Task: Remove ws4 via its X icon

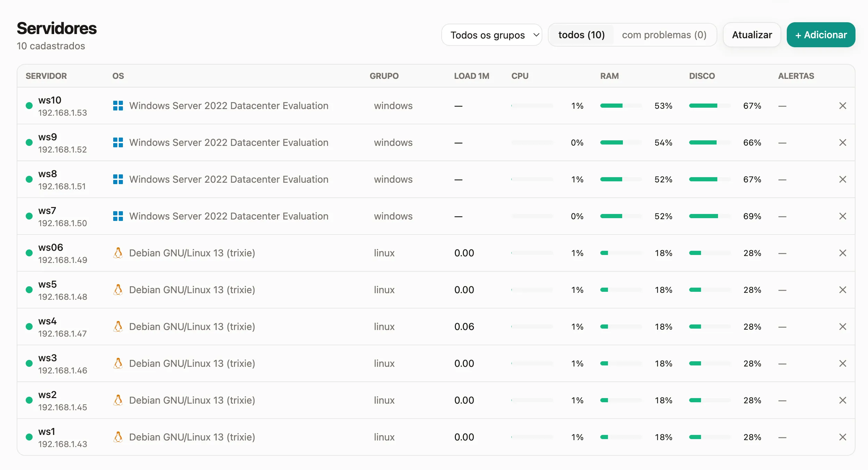Action: 843,327
